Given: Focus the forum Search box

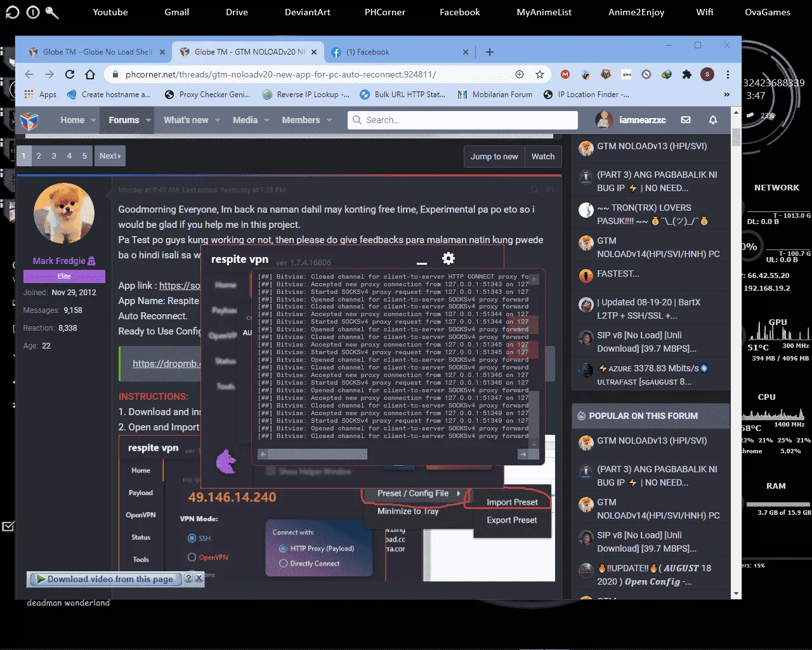Looking at the screenshot, I should point(462,120).
